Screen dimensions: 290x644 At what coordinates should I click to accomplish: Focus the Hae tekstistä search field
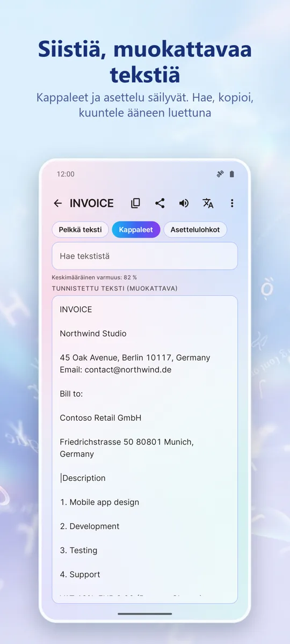(144, 256)
